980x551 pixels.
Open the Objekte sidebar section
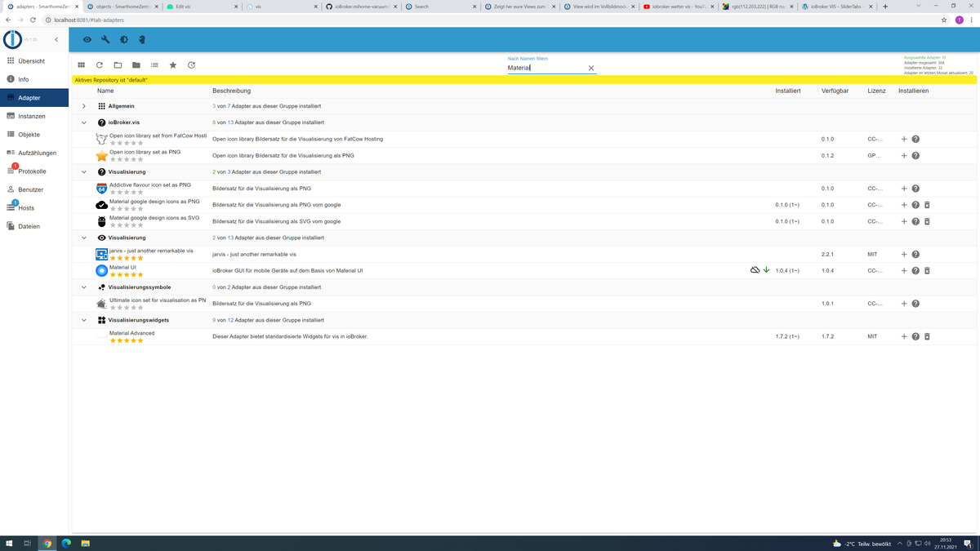point(29,135)
